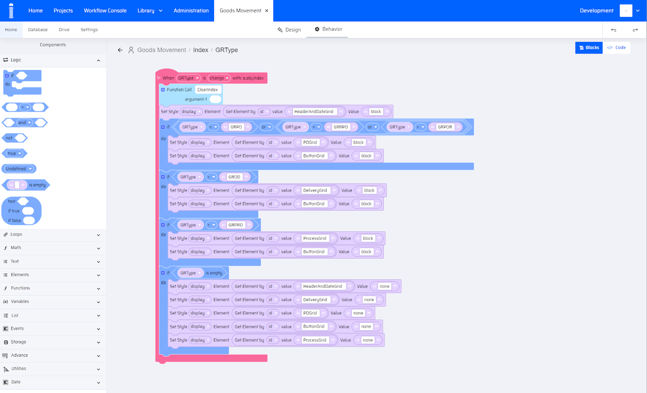Pick the 'and' comparison block in palette

[25, 123]
